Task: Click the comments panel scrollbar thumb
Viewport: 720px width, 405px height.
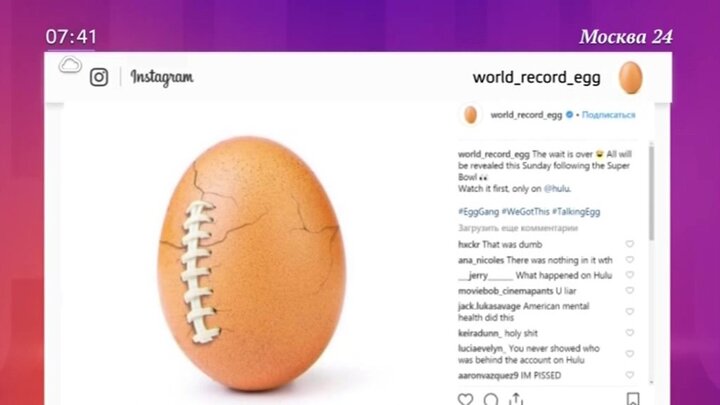Action: coord(651,192)
